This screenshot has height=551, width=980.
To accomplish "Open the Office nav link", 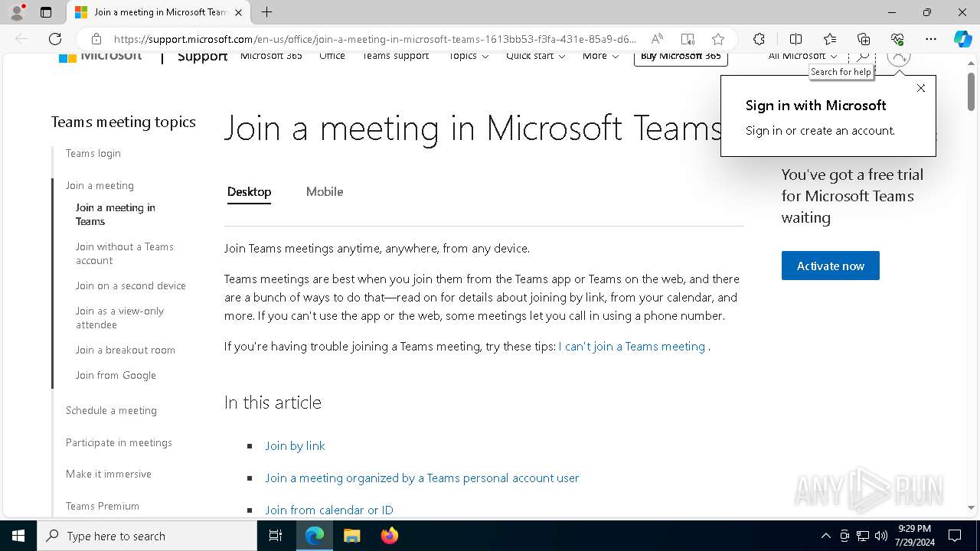I will point(332,57).
